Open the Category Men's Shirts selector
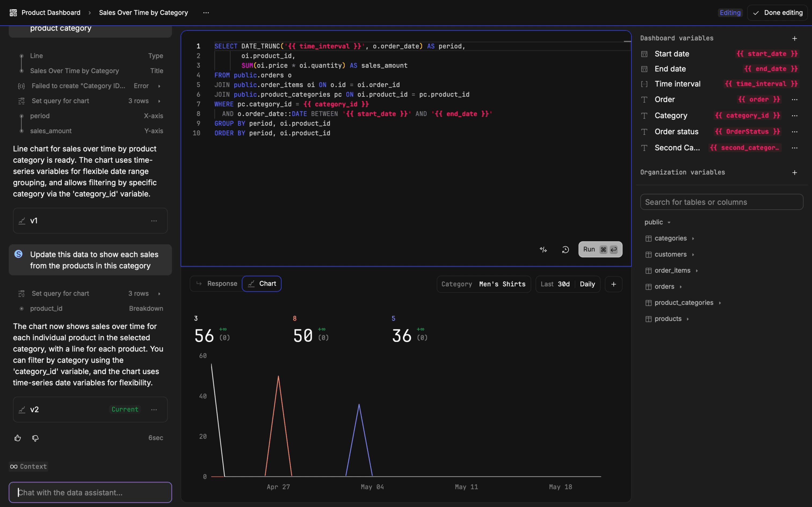This screenshot has height=507, width=812. click(484, 284)
